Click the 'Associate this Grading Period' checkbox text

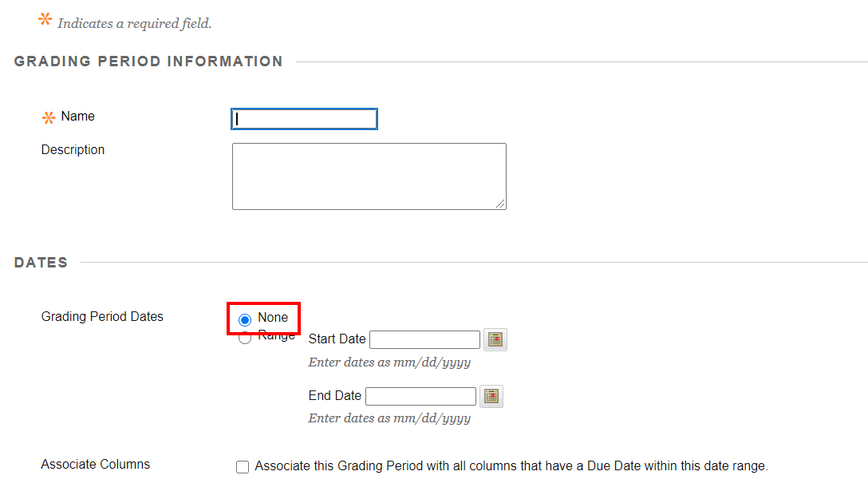point(511,466)
